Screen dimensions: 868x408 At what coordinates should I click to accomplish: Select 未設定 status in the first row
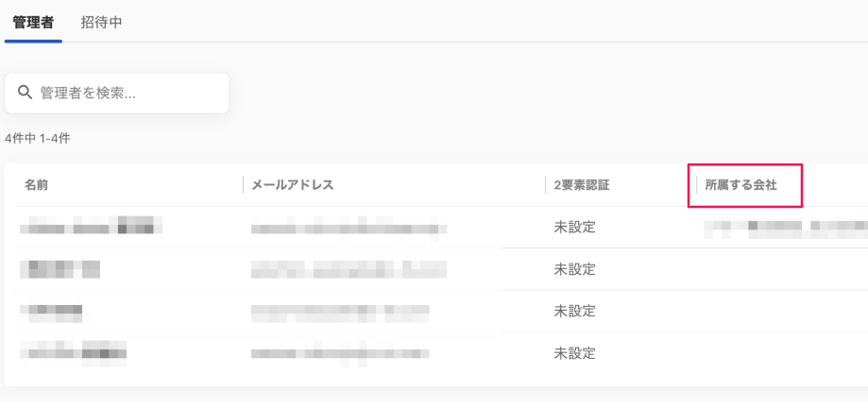pos(574,227)
